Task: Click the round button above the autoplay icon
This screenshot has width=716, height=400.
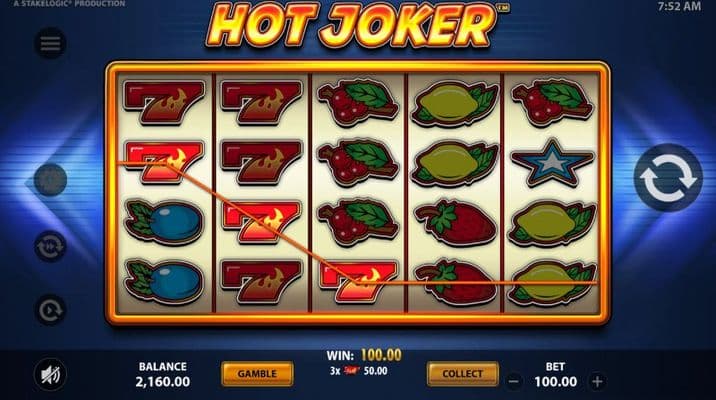Action: tap(50, 180)
